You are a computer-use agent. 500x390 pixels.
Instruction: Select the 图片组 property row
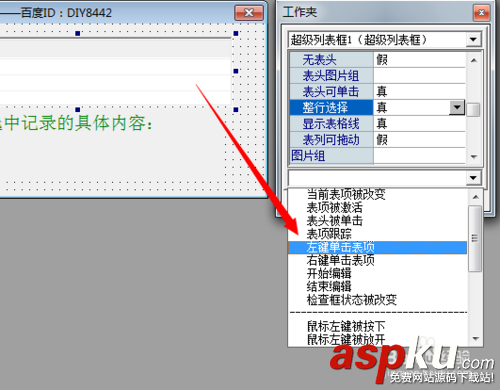[331, 156]
